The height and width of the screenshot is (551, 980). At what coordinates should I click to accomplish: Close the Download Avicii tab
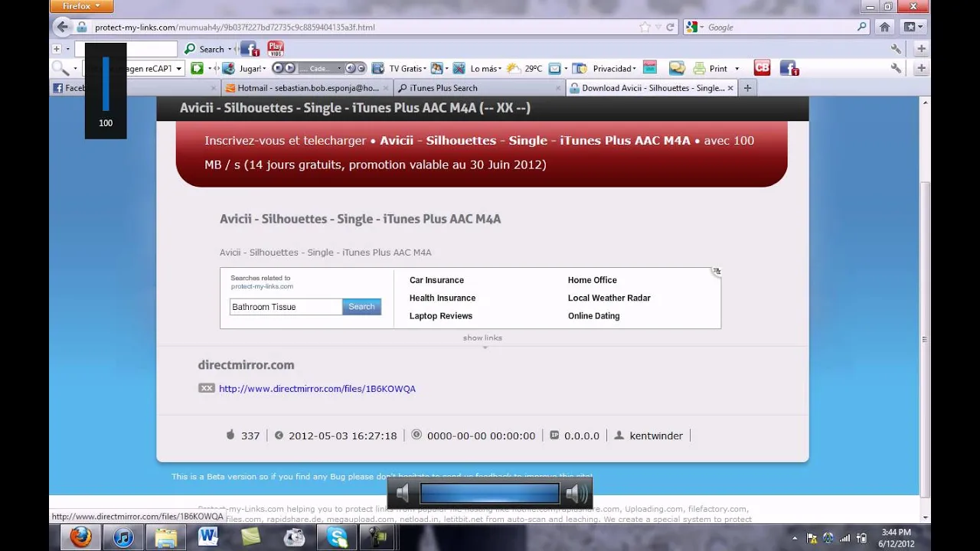click(730, 88)
